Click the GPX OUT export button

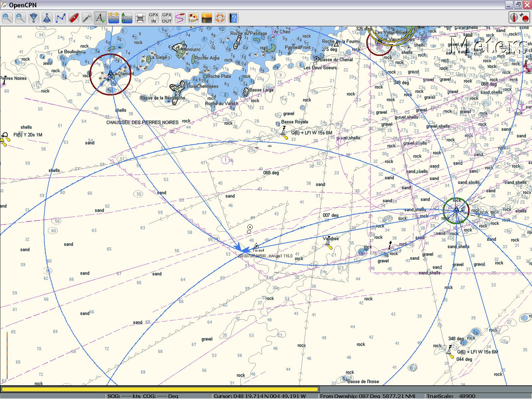(167, 18)
